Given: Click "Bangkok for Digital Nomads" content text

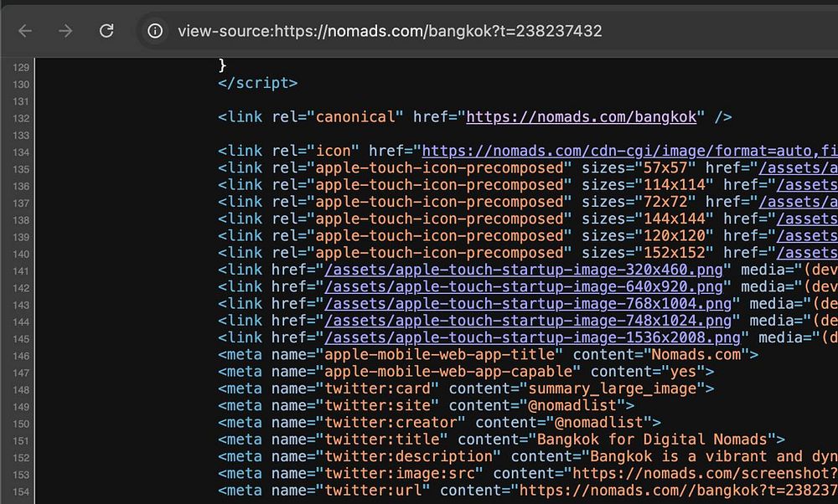Looking at the screenshot, I should 652,440.
